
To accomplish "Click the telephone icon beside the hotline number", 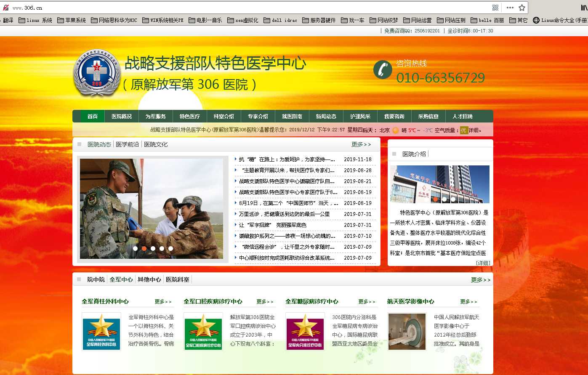I will [382, 69].
